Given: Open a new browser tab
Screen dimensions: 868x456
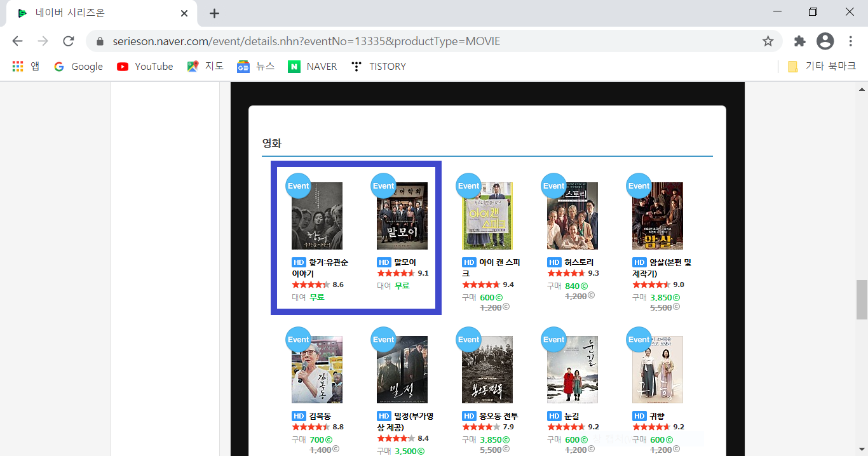Looking at the screenshot, I should [x=215, y=13].
